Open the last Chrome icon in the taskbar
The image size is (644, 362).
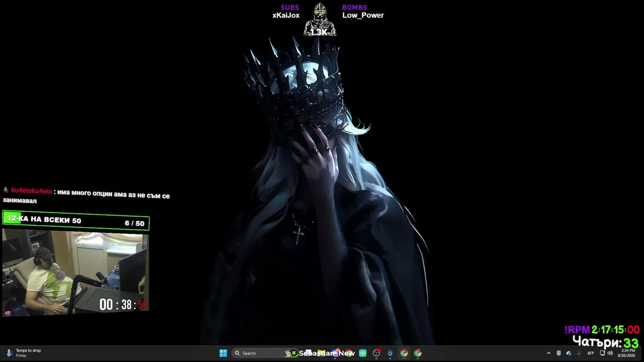418,353
